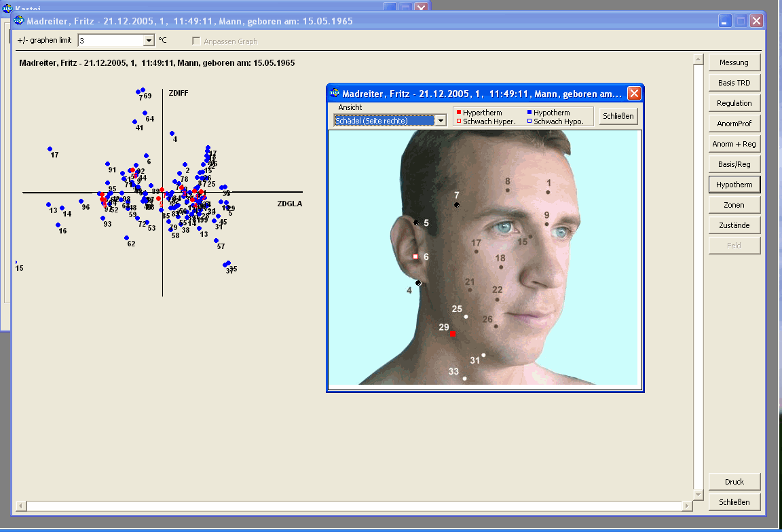Open the graphen limit dropdown

(149, 41)
